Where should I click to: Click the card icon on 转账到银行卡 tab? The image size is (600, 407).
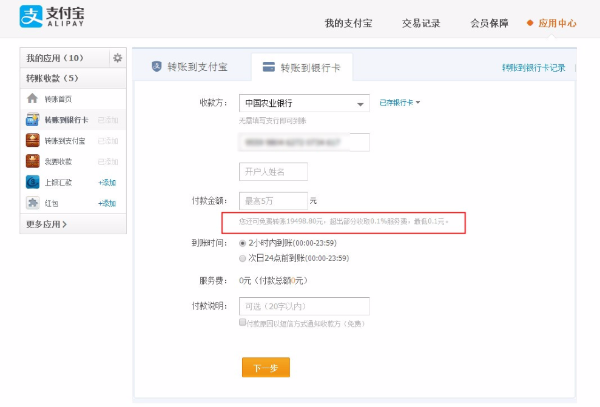[269, 67]
